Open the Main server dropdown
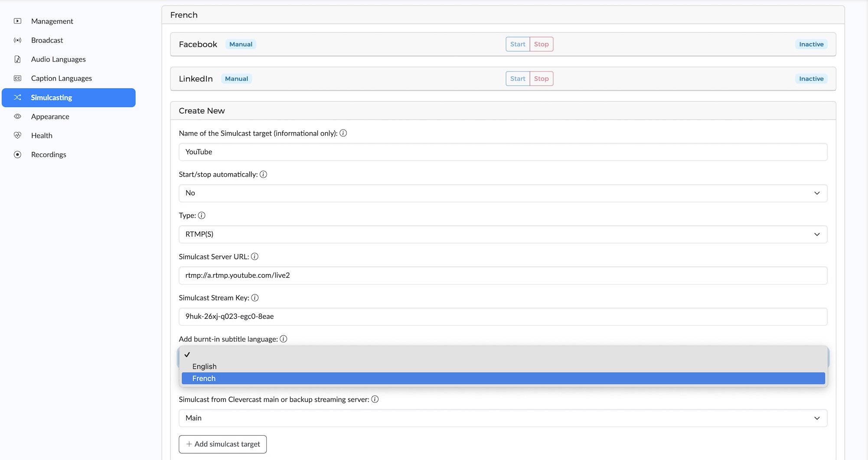The image size is (868, 460). [x=503, y=418]
